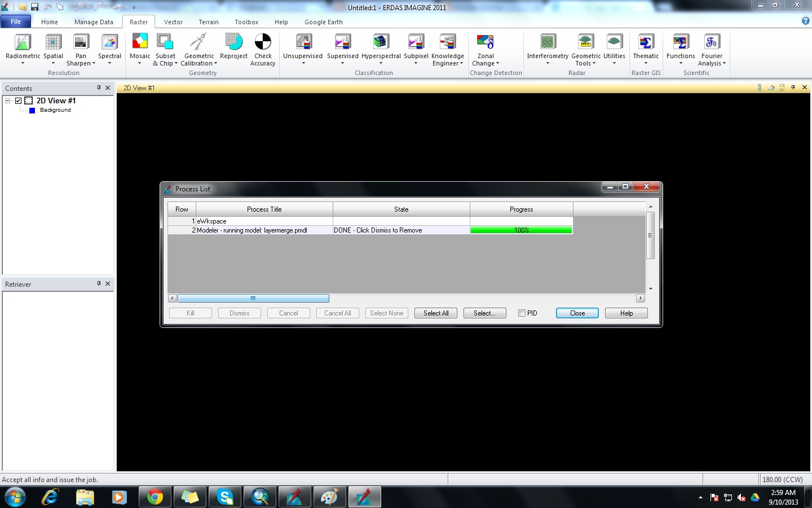Expand the Knowledge Engineer dropdown arrow

point(461,64)
